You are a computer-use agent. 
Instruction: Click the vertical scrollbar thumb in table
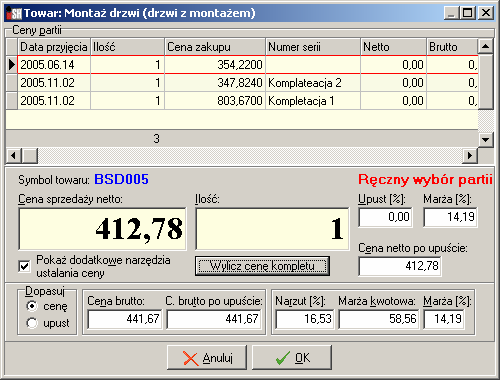485,82
